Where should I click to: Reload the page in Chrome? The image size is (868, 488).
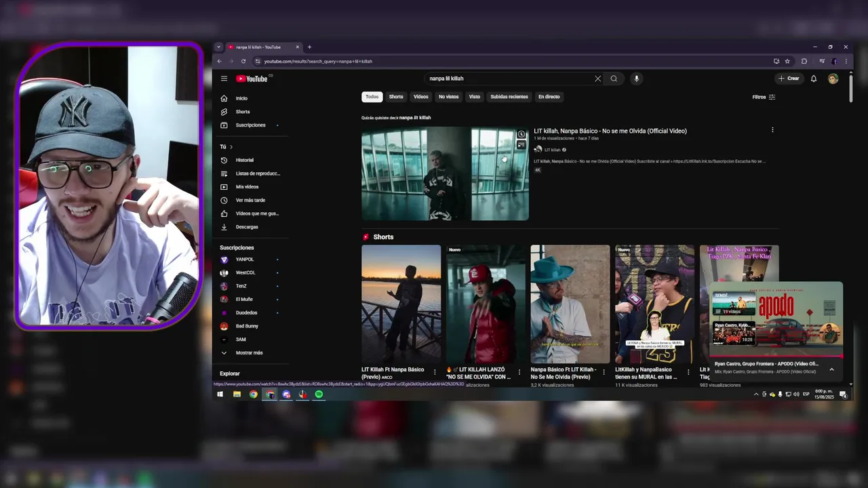243,61
